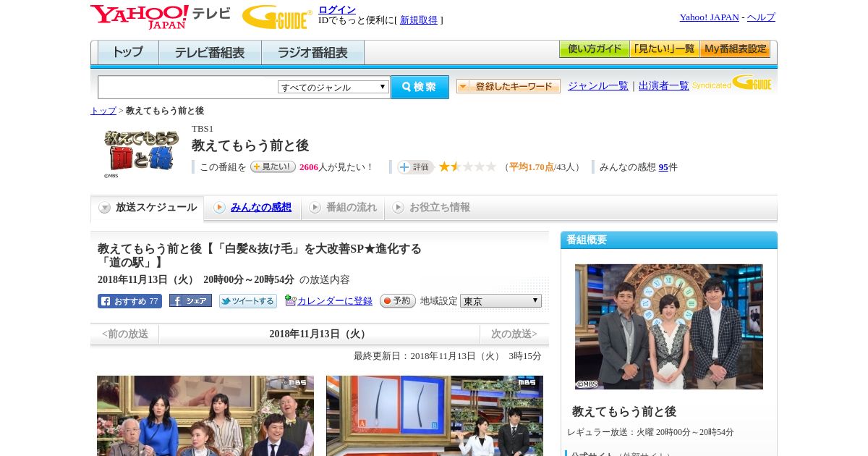Select the みんなの感想 tab

(252, 208)
